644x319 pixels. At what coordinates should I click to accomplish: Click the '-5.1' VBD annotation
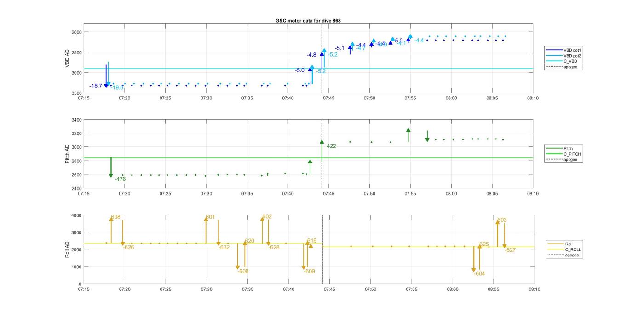pos(339,48)
